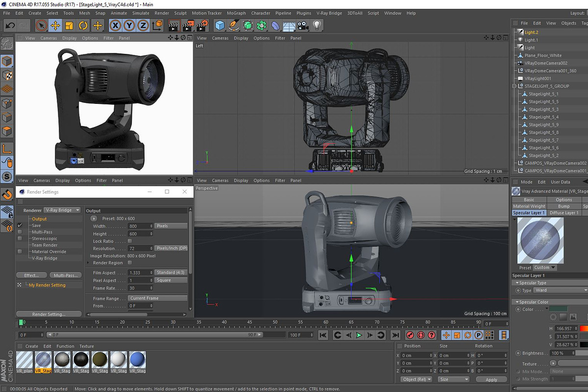
Task: Toggle the Z axis lock
Action: (143, 25)
